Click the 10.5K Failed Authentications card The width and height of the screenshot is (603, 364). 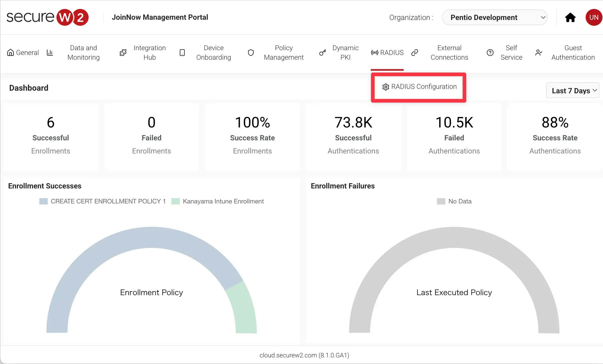[x=454, y=137]
